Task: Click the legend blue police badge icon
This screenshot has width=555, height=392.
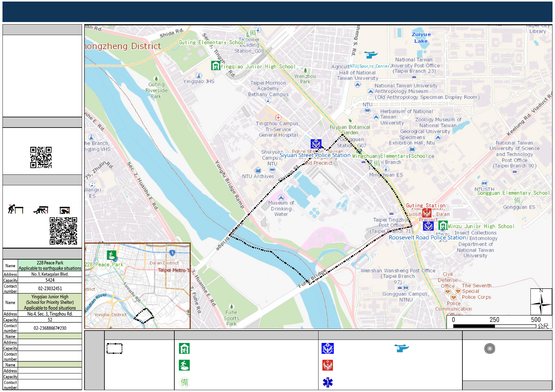Action: [328, 349]
